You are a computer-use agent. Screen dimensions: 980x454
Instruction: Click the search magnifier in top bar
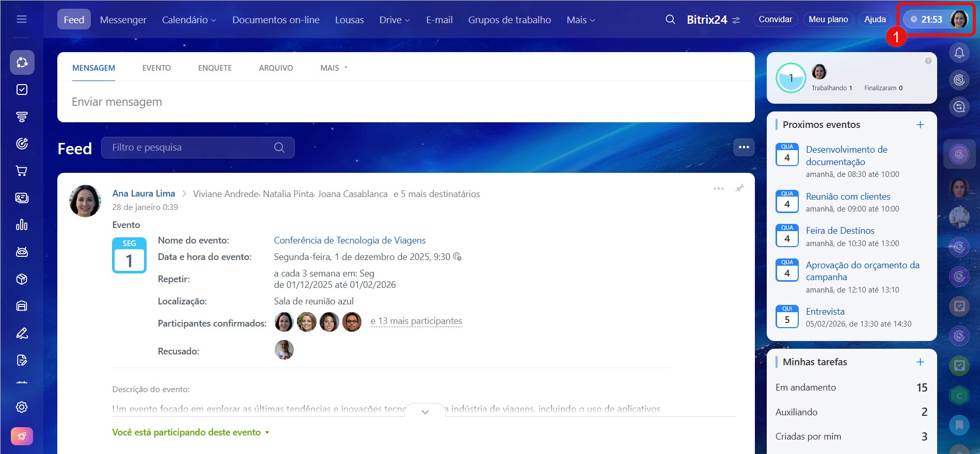point(670,20)
